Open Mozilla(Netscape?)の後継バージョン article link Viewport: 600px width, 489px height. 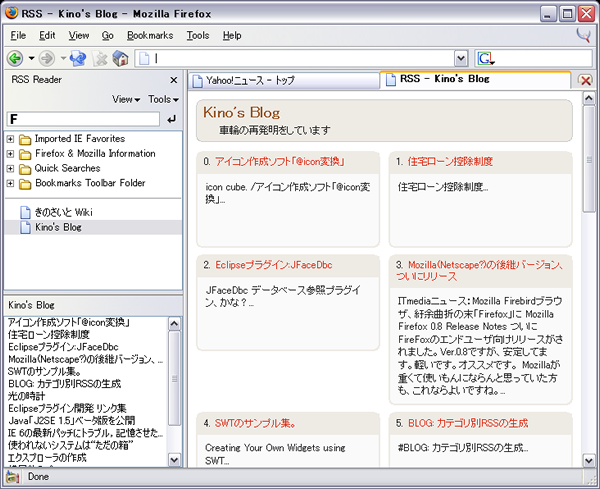tap(479, 271)
